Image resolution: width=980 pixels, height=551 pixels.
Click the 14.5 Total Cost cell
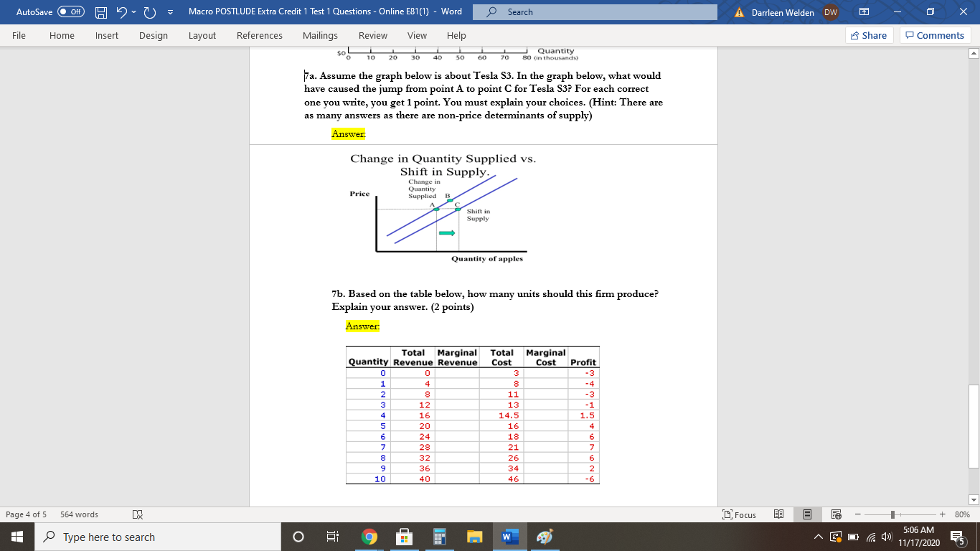coord(501,415)
